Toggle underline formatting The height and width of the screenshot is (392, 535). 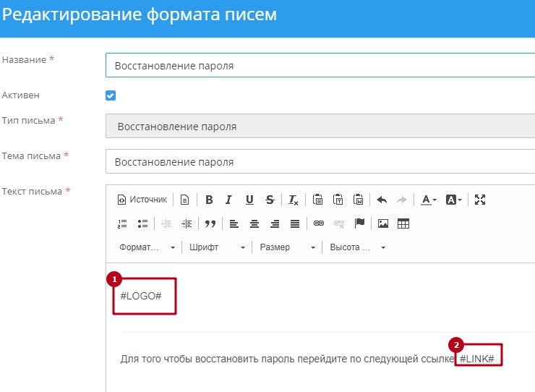coord(249,200)
